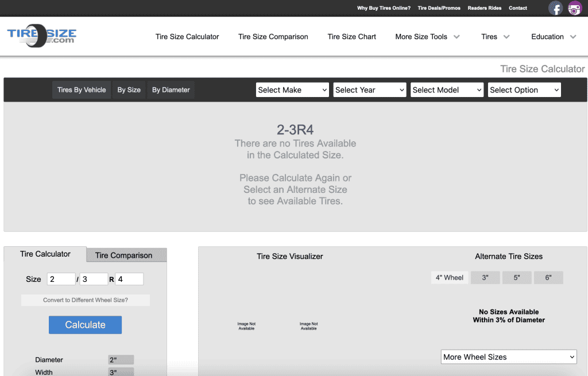Click the blue Calculate button
This screenshot has width=588, height=376.
coord(85,325)
